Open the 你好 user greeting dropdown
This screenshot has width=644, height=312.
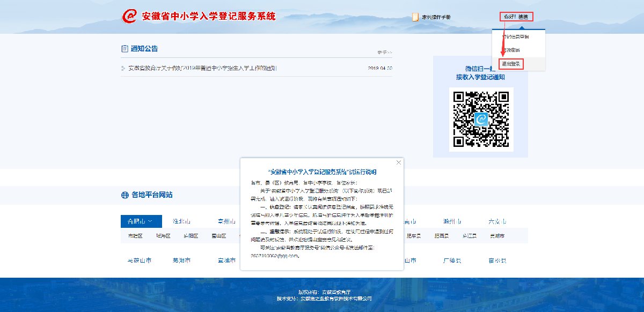coord(516,17)
